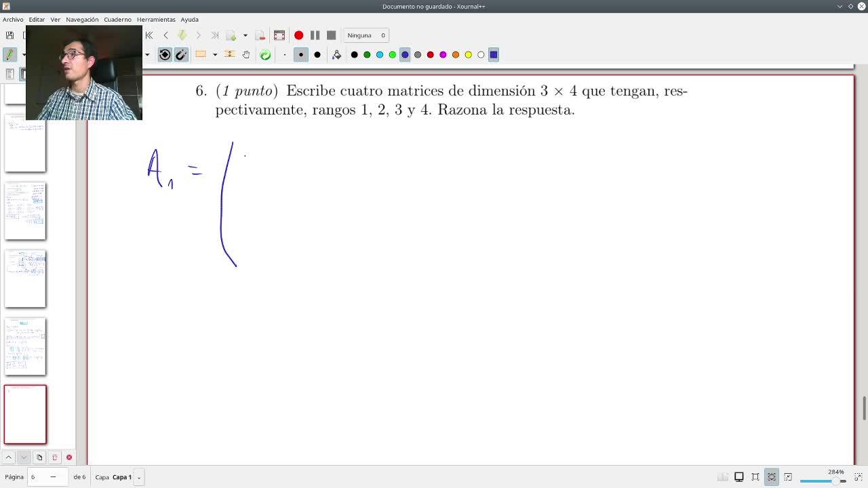Open the Navegación menu

tap(82, 20)
